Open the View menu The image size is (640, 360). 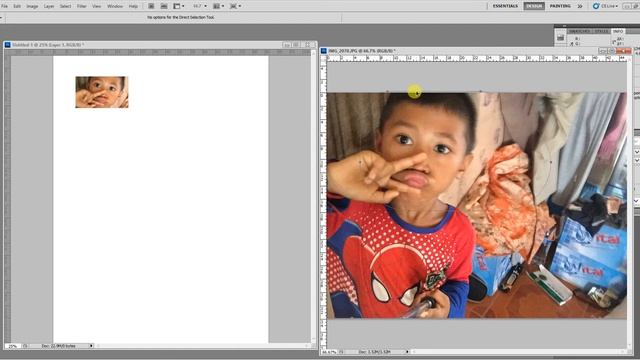96,6
